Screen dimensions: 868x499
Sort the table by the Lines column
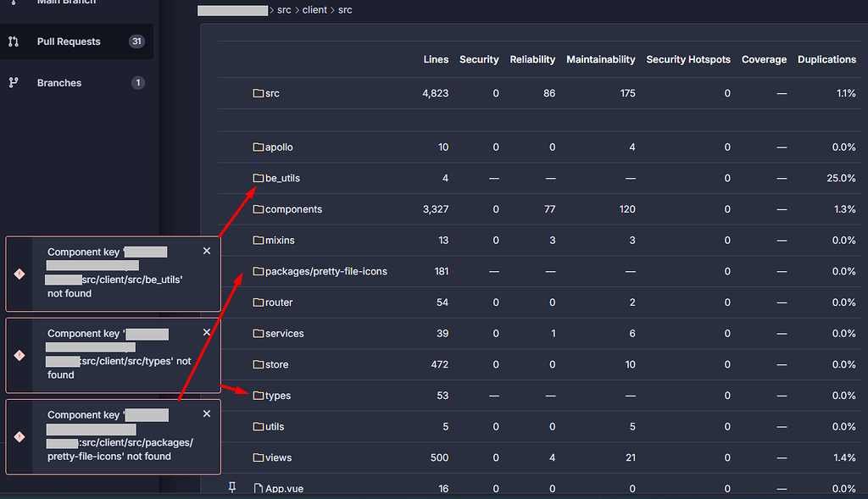[435, 59]
